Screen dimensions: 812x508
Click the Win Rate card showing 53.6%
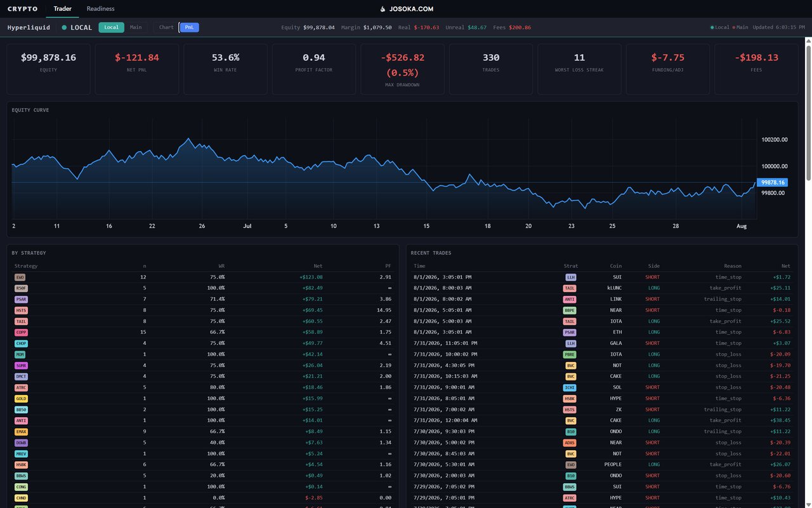225,69
